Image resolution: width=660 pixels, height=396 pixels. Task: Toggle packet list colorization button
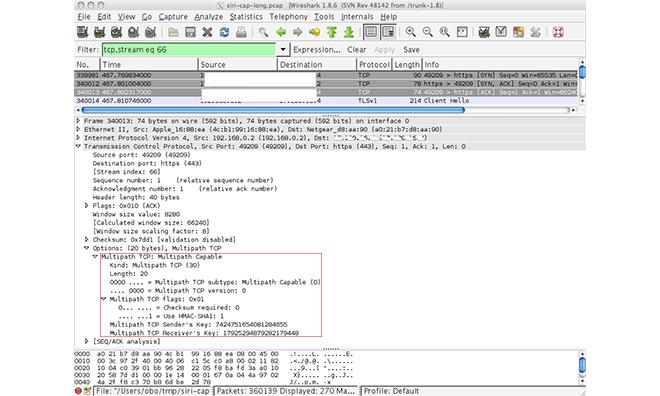pos(371,32)
